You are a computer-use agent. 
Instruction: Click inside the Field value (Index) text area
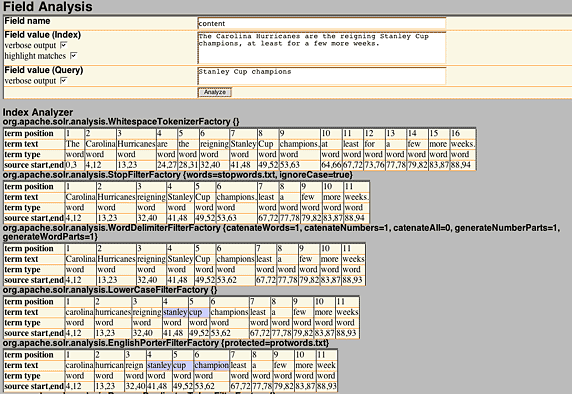click(321, 47)
